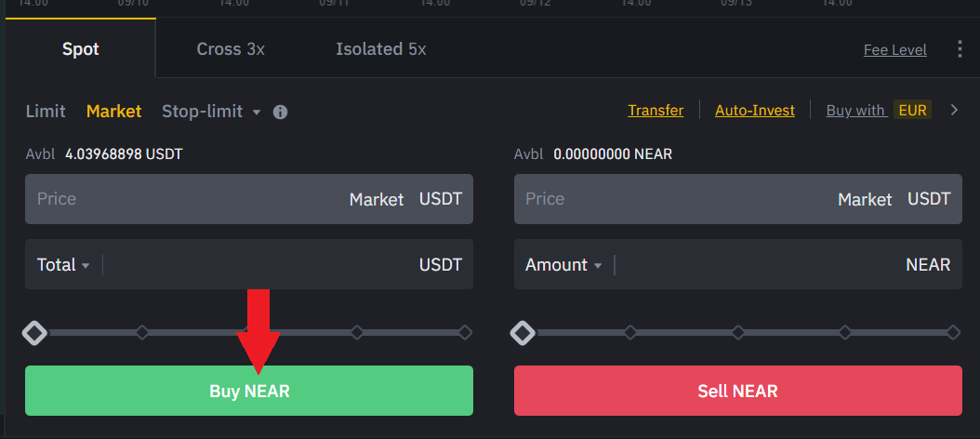Open the Fee Level link
This screenshot has width=980, height=439.
[894, 50]
